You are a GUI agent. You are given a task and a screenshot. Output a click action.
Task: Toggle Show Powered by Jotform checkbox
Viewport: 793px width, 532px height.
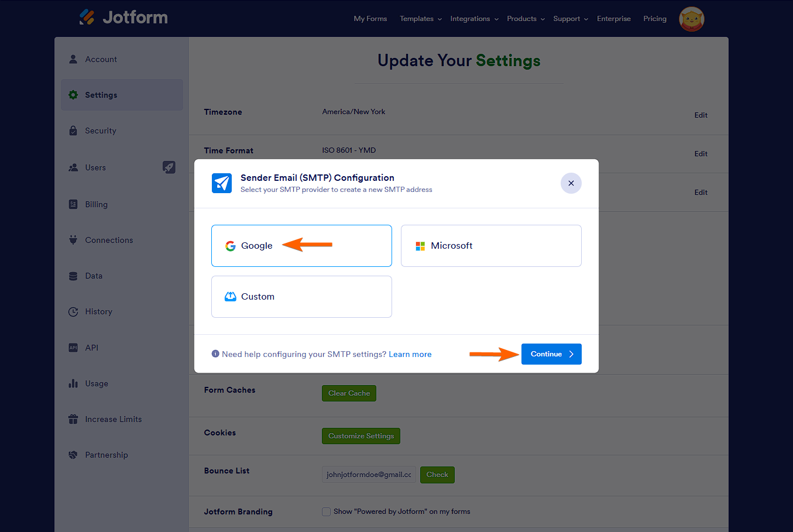[327, 512]
